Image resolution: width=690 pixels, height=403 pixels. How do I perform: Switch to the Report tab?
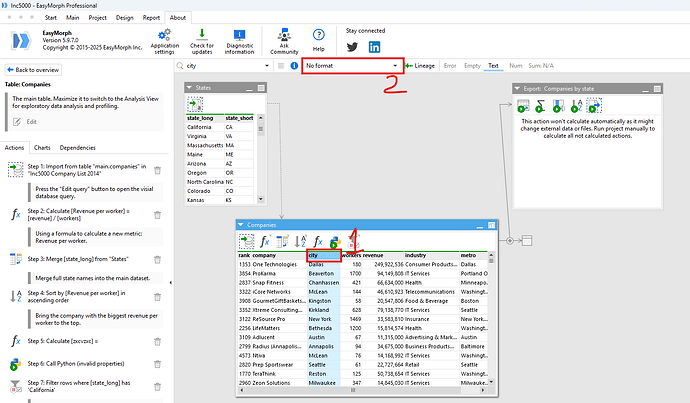coord(151,18)
